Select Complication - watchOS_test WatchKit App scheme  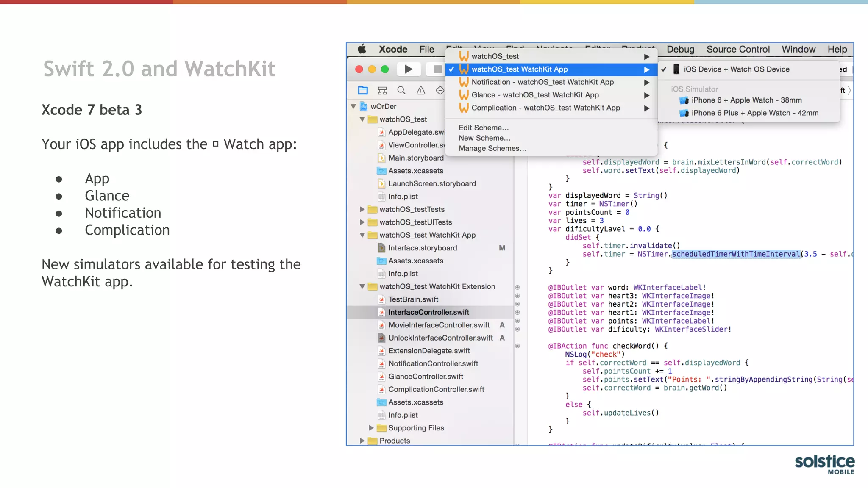point(551,108)
